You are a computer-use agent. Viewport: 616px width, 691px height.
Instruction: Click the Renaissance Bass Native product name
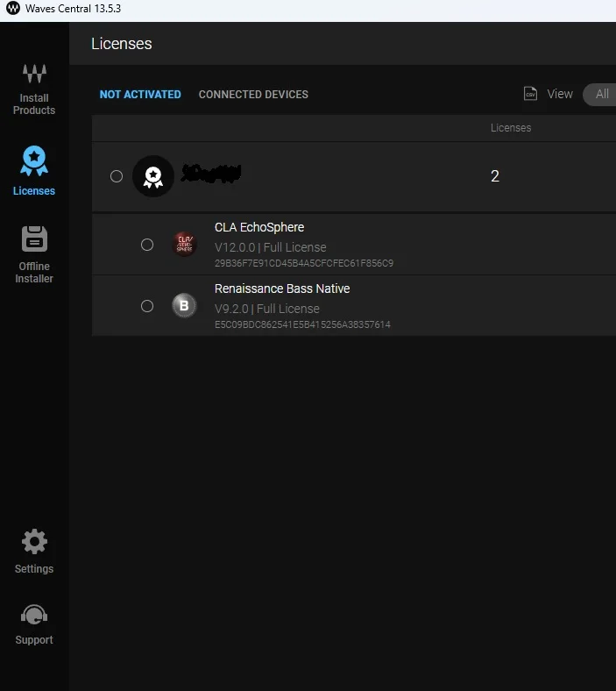tap(282, 289)
